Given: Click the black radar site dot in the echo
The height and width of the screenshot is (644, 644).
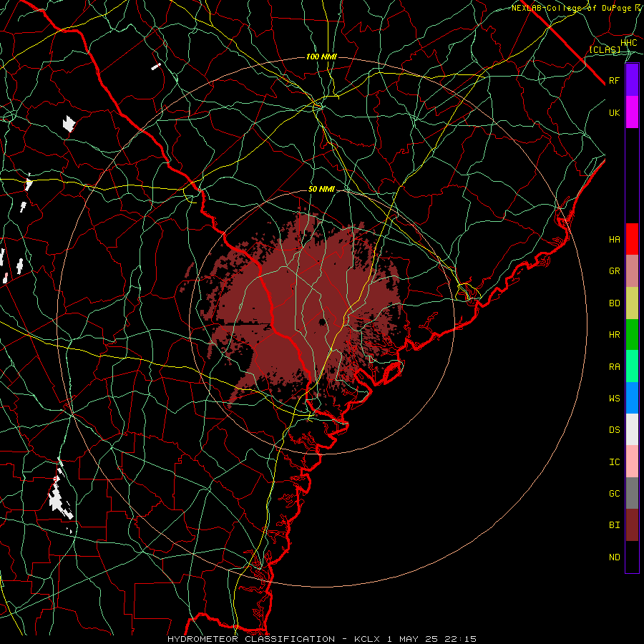Looking at the screenshot, I should click(323, 321).
